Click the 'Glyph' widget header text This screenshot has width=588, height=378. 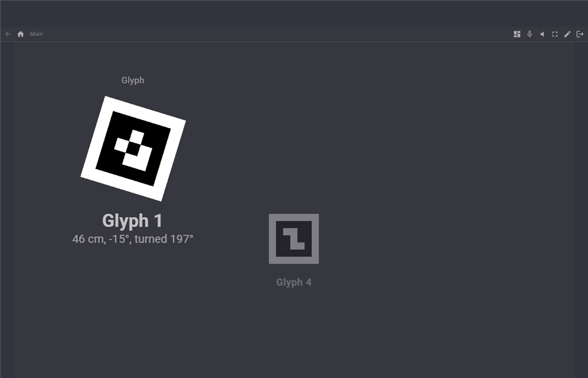[x=133, y=80]
